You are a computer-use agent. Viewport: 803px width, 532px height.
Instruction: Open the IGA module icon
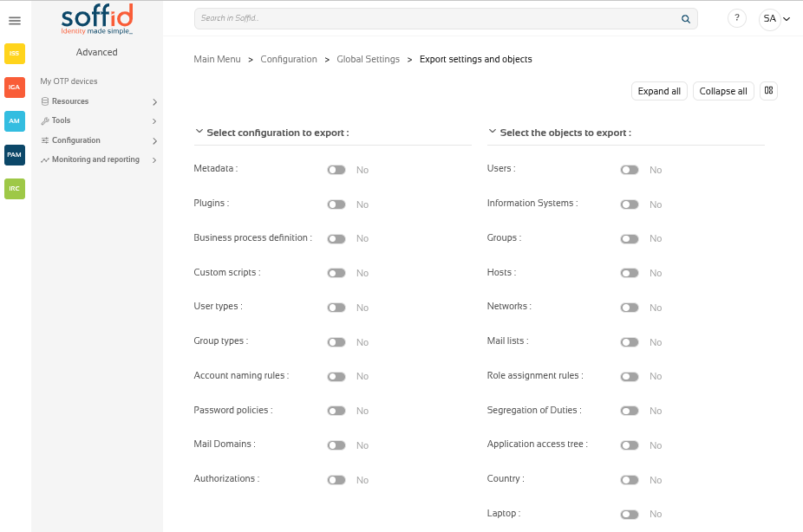tap(15, 88)
